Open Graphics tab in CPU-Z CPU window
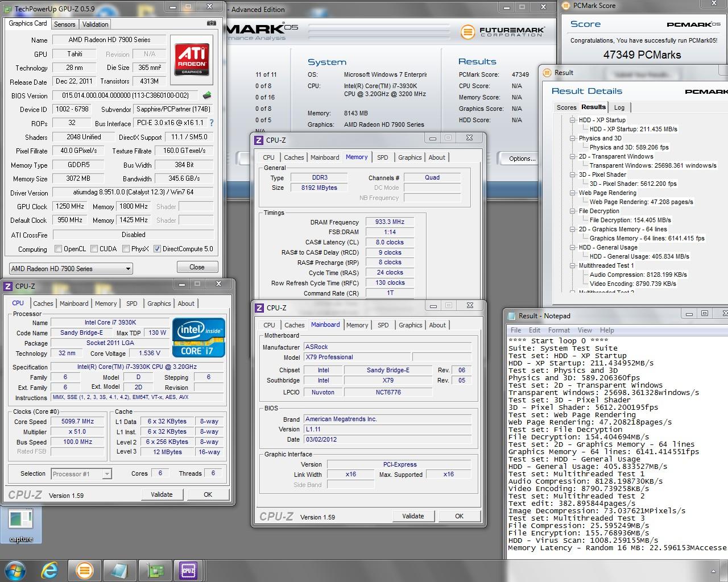The height and width of the screenshot is (582, 728). pos(159,304)
